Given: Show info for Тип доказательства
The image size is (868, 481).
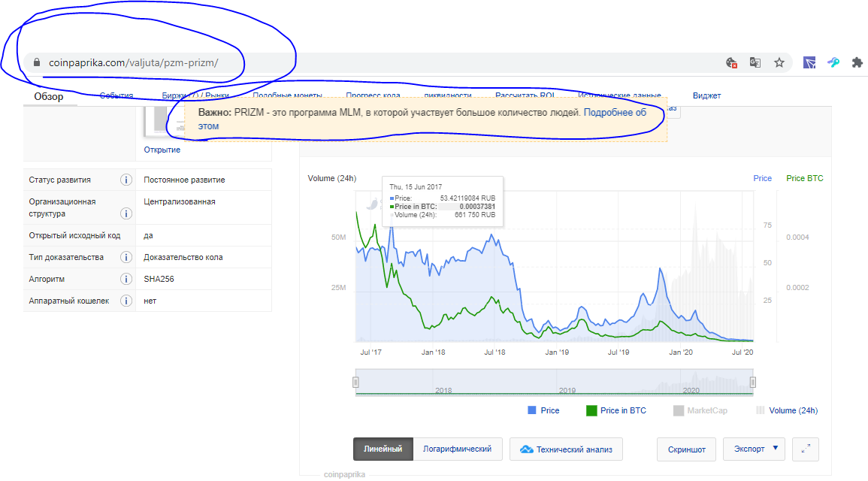Looking at the screenshot, I should [x=126, y=257].
